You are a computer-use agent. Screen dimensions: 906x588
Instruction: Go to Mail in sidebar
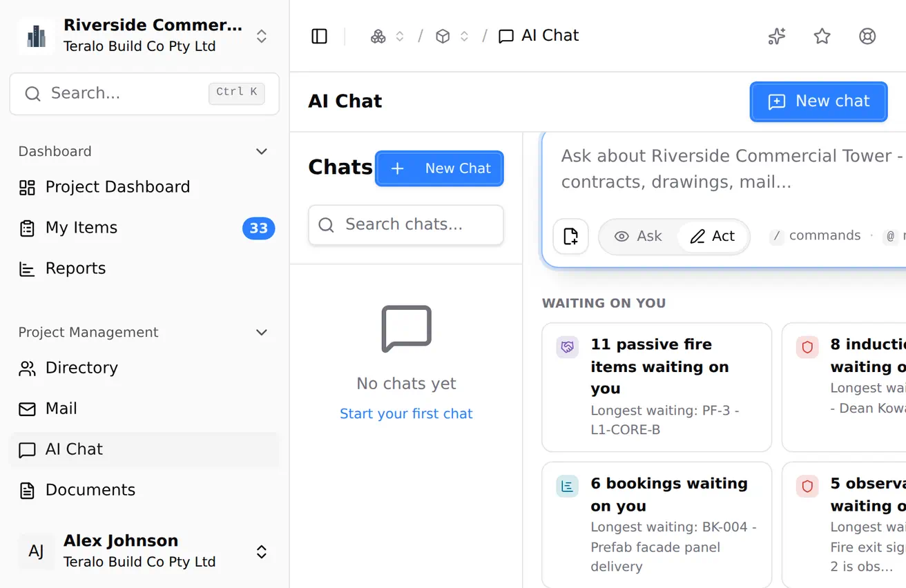point(144,409)
